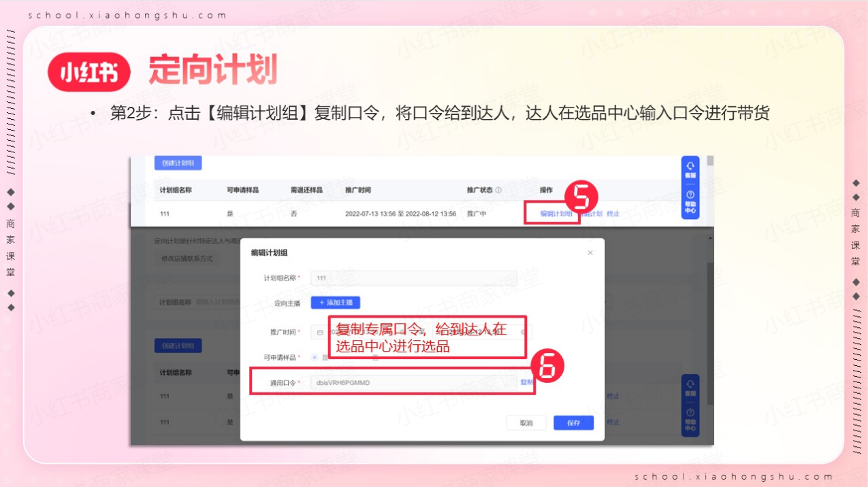Open dimmed 客服 icon behind the dialog
868x487 pixels.
coord(690,388)
